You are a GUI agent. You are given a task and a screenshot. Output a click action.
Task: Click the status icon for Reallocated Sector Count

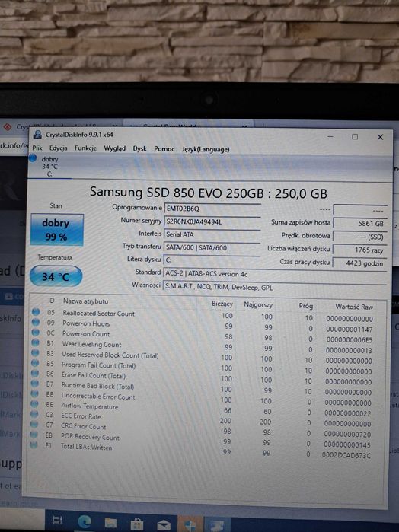(36, 312)
